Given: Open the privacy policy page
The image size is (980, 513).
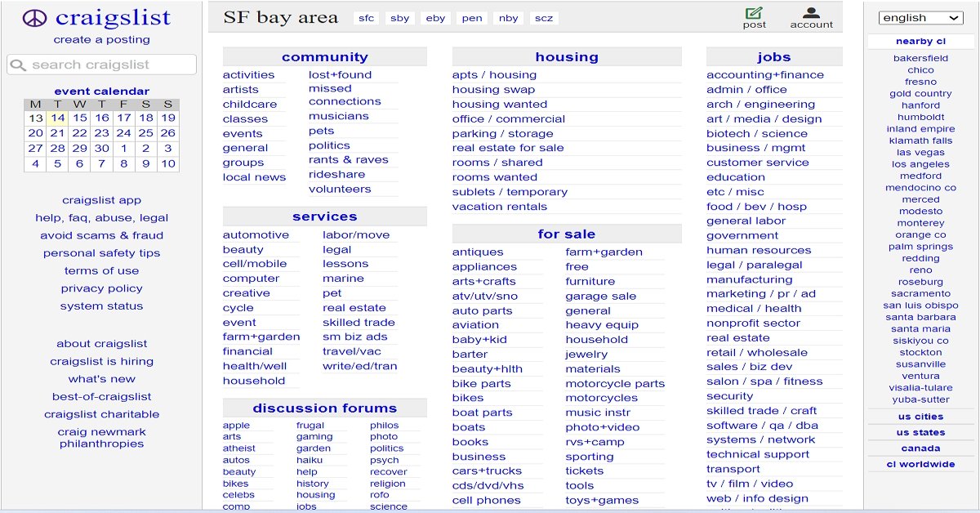Looking at the screenshot, I should point(102,288).
